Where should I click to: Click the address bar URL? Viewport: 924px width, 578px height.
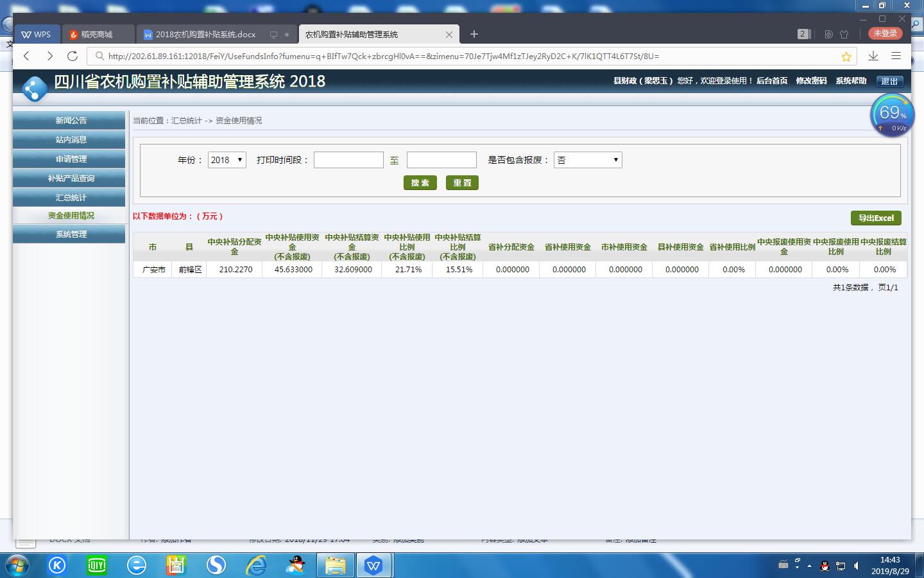point(384,56)
